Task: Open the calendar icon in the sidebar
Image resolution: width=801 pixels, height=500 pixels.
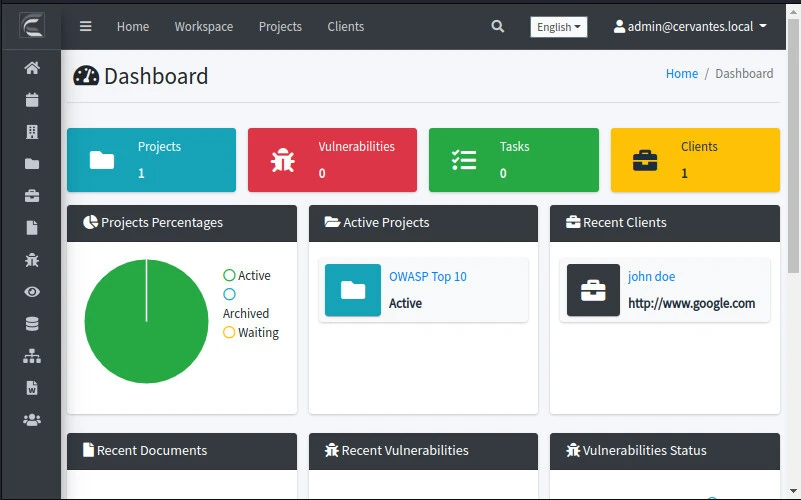Action: coord(32,100)
